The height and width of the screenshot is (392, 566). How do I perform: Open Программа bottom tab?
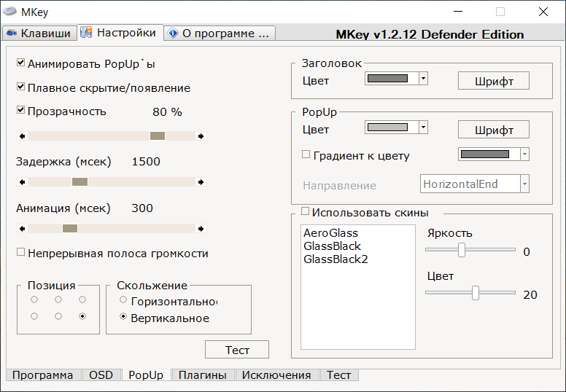tap(42, 375)
